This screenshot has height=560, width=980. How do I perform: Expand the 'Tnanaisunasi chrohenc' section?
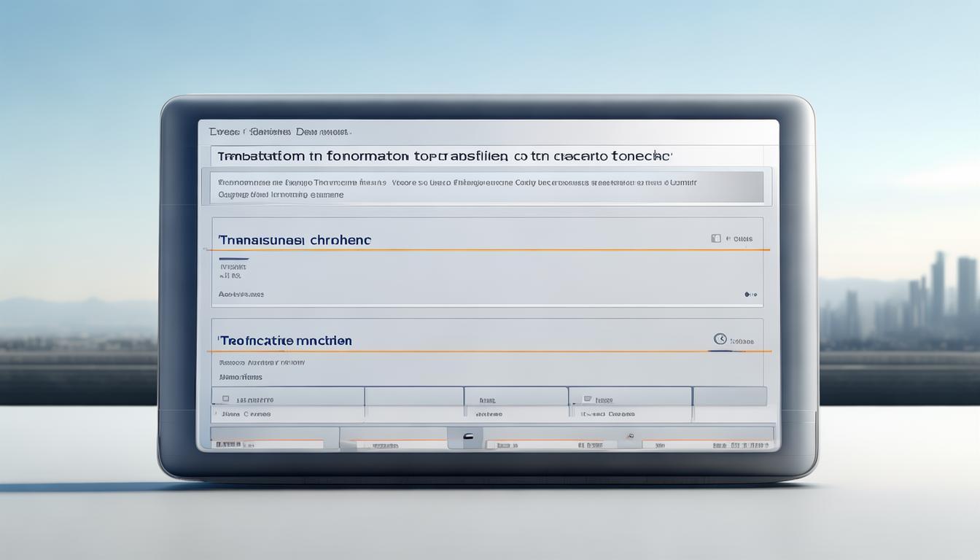(x=295, y=240)
